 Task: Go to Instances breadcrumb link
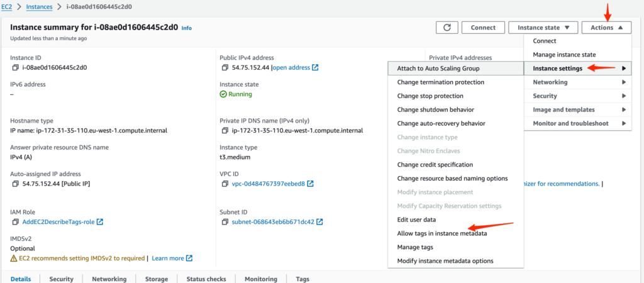[40, 7]
